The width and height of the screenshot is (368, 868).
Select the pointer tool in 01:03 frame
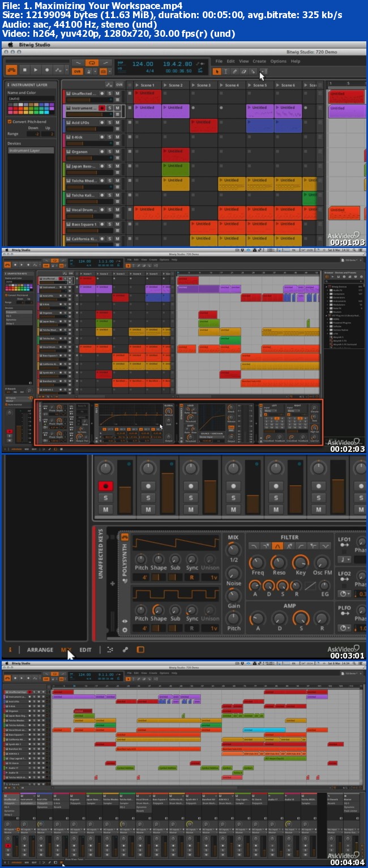pyautogui.click(x=217, y=71)
